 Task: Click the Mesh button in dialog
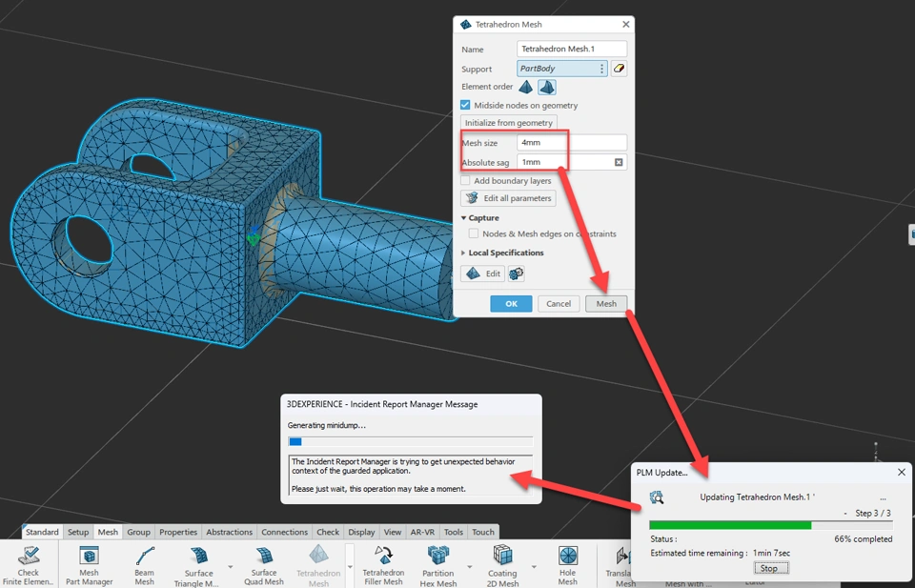(x=606, y=304)
